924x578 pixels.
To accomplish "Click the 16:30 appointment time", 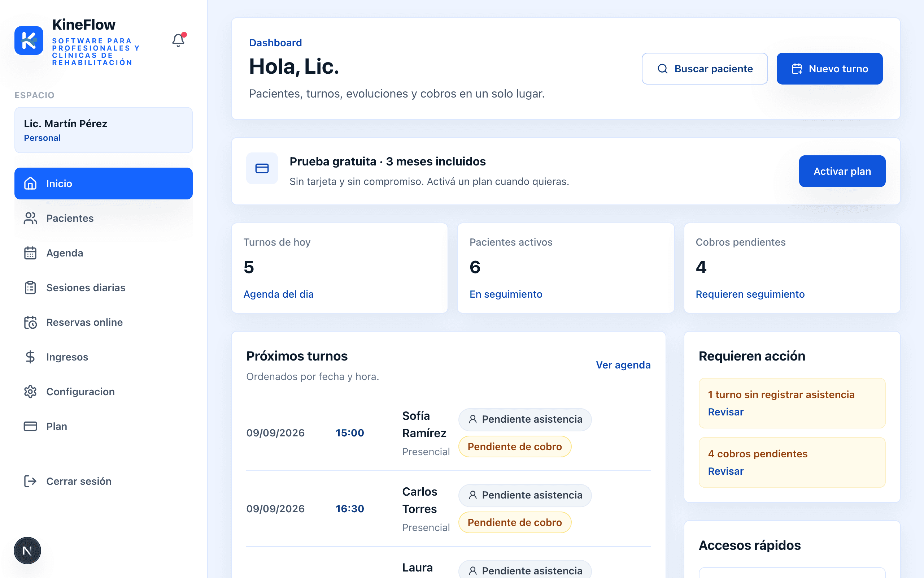I will pos(350,509).
